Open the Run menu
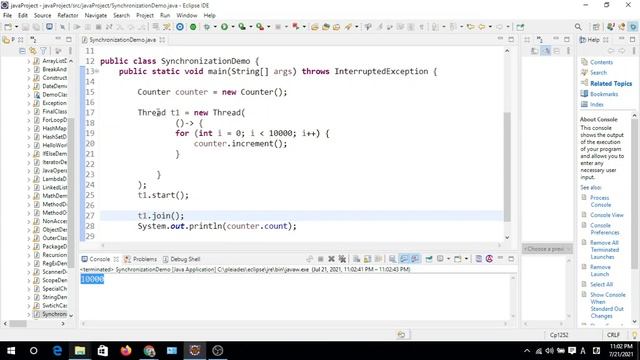 pyautogui.click(x=165, y=16)
